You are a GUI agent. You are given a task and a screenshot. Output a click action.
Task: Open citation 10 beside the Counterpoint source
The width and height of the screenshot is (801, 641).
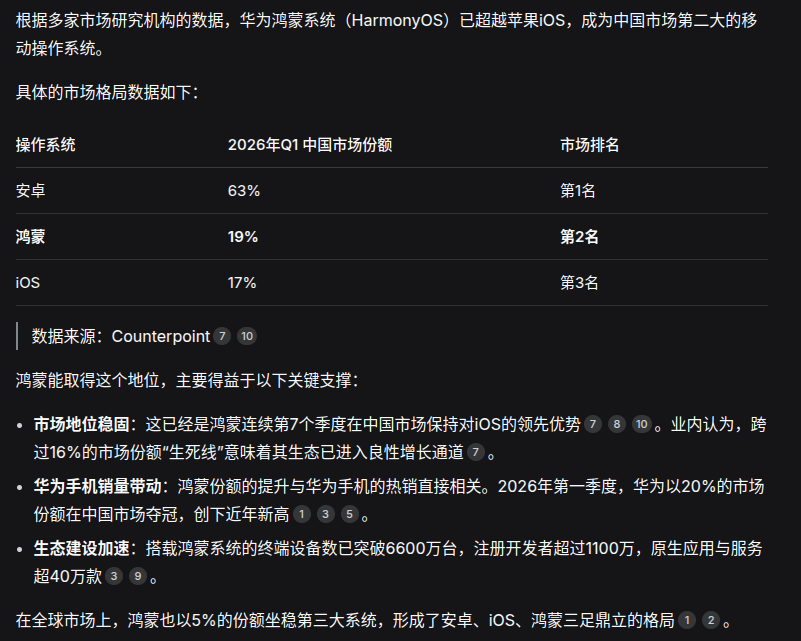[x=247, y=336]
